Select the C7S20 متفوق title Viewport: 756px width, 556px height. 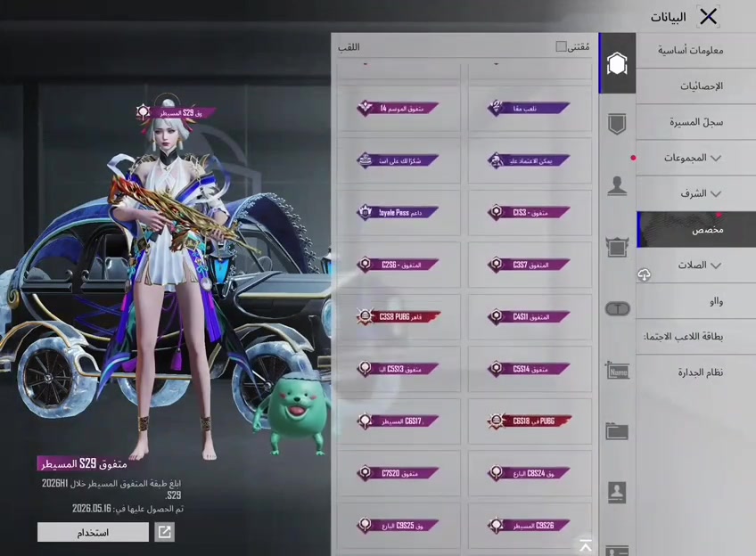(399, 473)
